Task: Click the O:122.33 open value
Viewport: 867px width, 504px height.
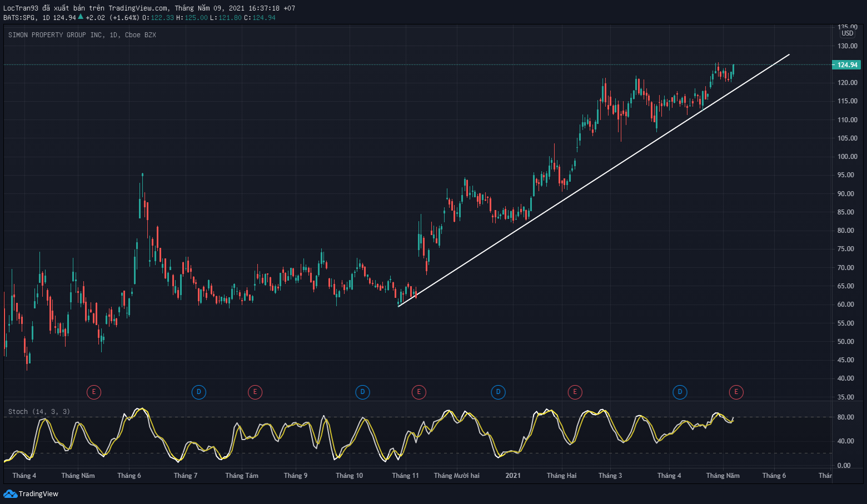Action: tap(158, 18)
